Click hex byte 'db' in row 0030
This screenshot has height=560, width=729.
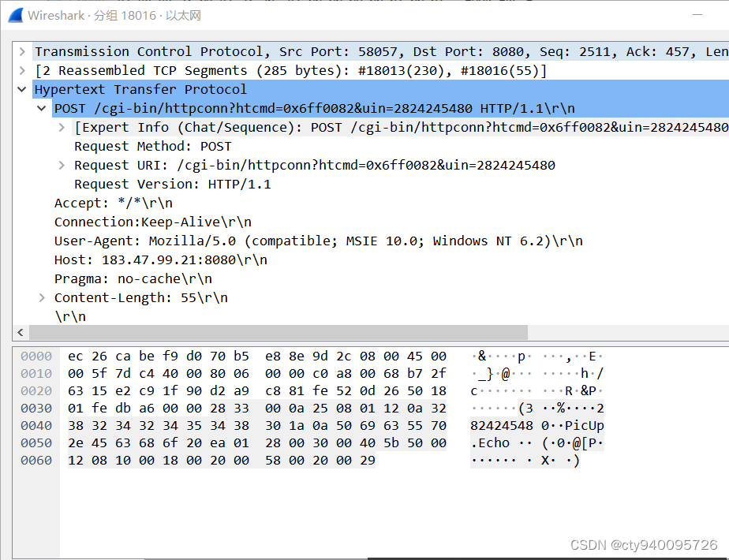pos(123,409)
